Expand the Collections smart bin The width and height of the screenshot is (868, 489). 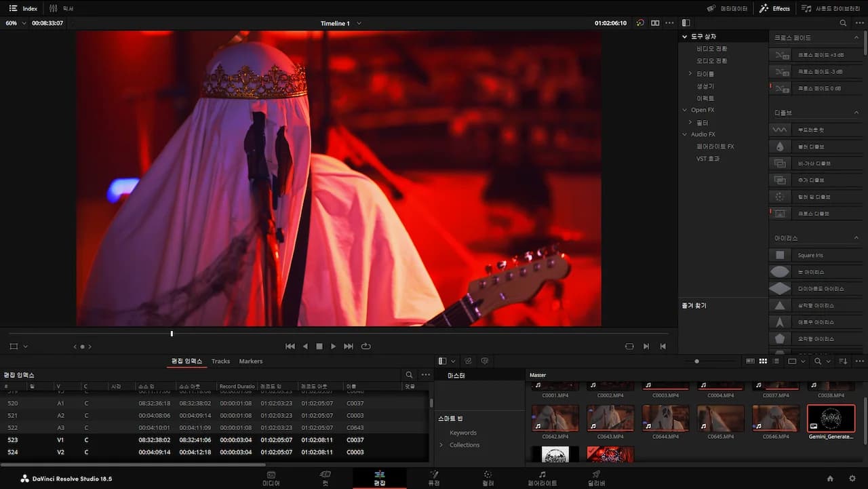[441, 445]
